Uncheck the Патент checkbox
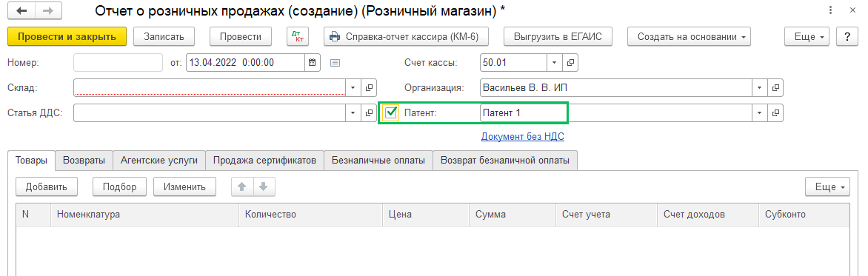The height and width of the screenshot is (276, 868). point(391,112)
